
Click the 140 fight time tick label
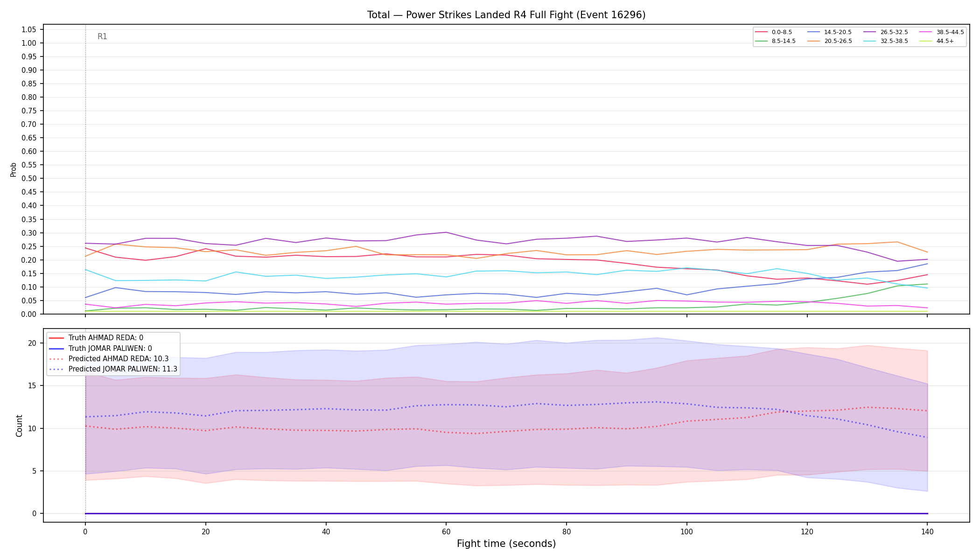coord(927,532)
